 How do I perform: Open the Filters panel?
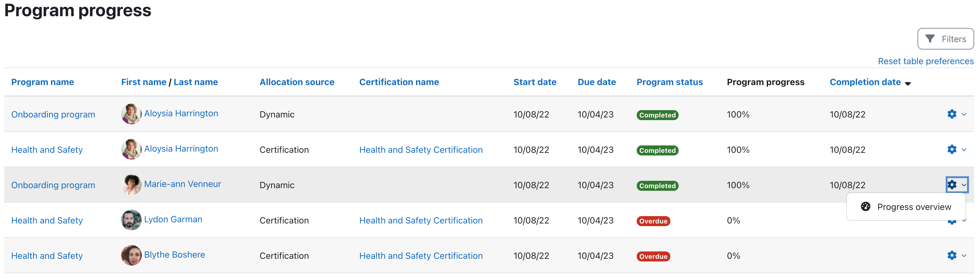946,39
